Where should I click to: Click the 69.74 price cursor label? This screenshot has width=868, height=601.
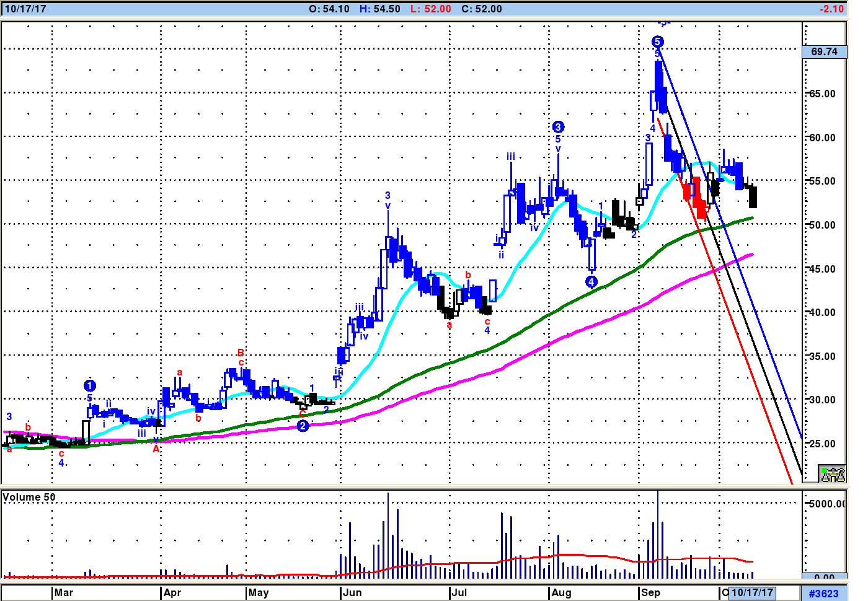[x=824, y=51]
